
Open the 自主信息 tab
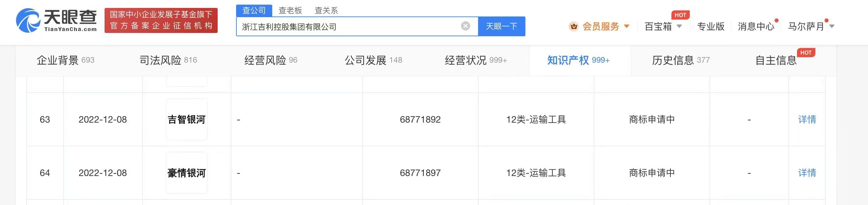coord(776,60)
